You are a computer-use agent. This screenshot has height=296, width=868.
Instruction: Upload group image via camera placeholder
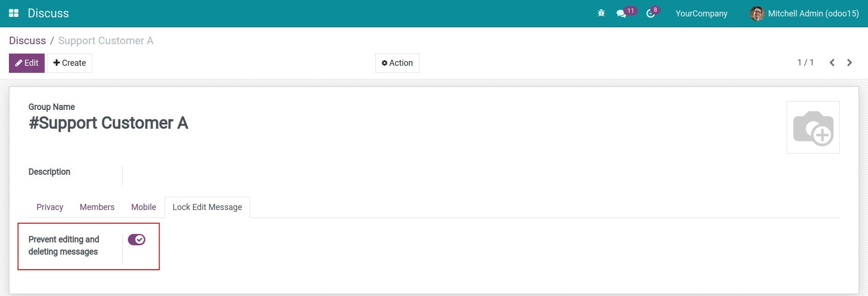click(813, 127)
